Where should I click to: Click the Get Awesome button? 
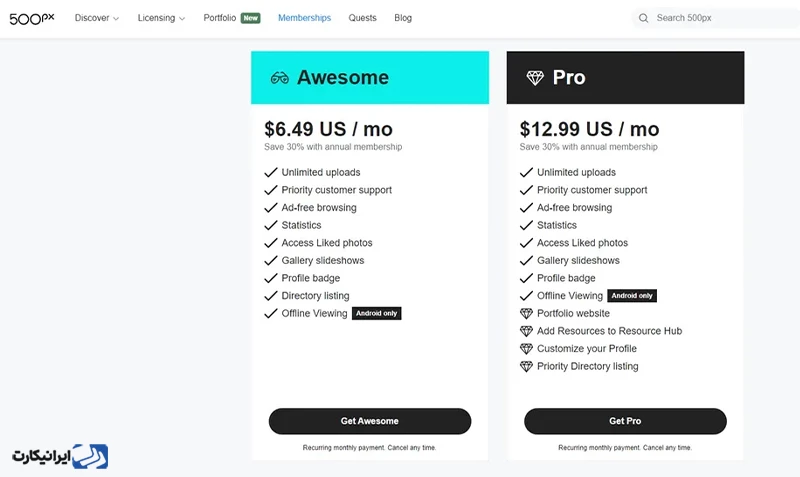[370, 421]
